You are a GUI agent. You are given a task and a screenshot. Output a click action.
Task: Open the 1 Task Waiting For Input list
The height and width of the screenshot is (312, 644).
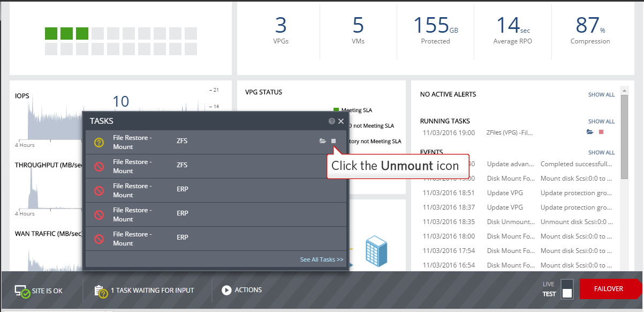[x=152, y=291]
